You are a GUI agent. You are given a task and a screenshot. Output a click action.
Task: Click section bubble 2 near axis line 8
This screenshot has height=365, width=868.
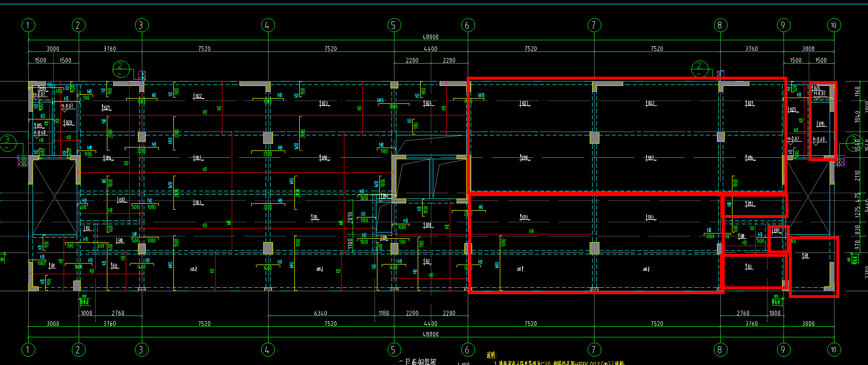[699, 68]
